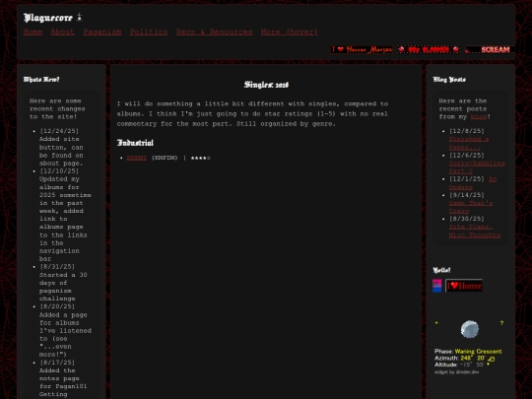This screenshot has width=532, height=399.
Task: Open the Politics section
Action: (x=149, y=32)
